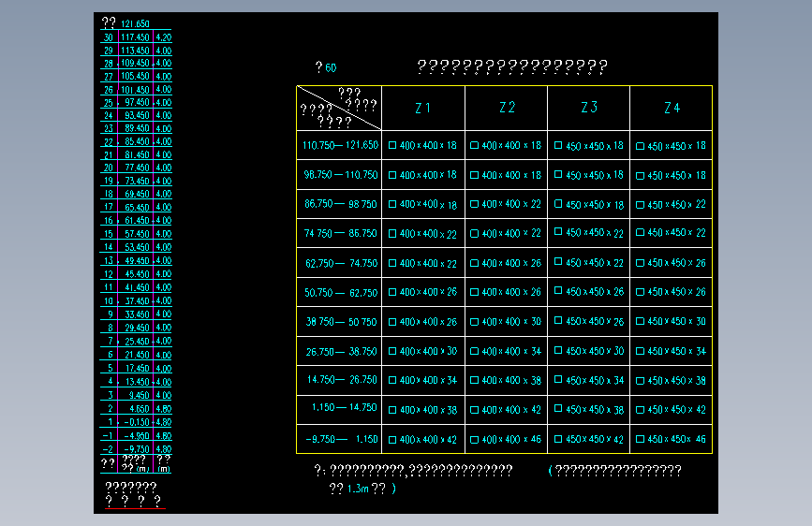Image resolution: width=812 pixels, height=526 pixels.
Task: Select Z3 cell 450×450×34 in the 14.750—26.750 row
Action: (x=589, y=381)
